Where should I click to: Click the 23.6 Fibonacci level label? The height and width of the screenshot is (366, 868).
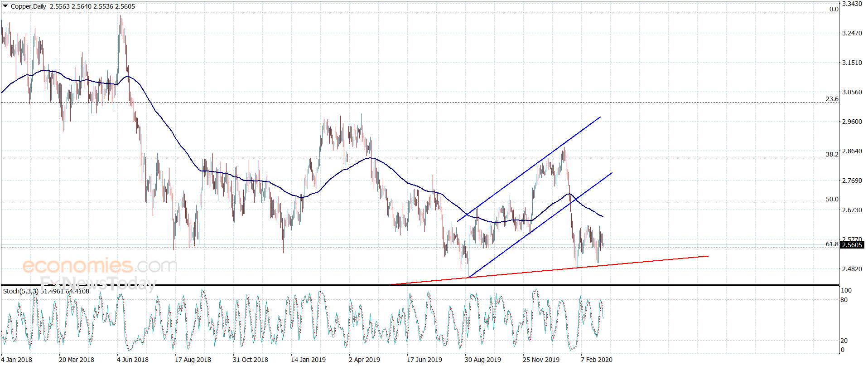832,99
